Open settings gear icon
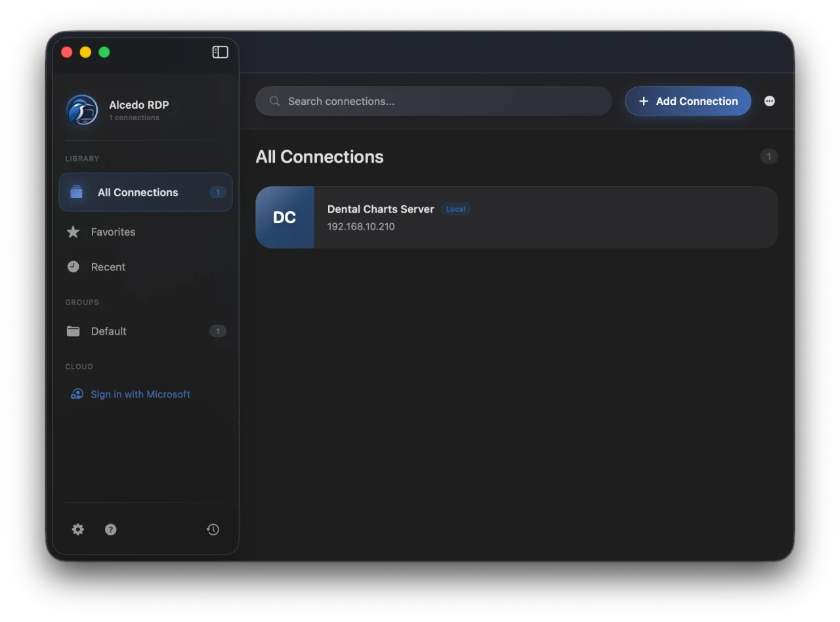The image size is (840, 622). click(78, 529)
